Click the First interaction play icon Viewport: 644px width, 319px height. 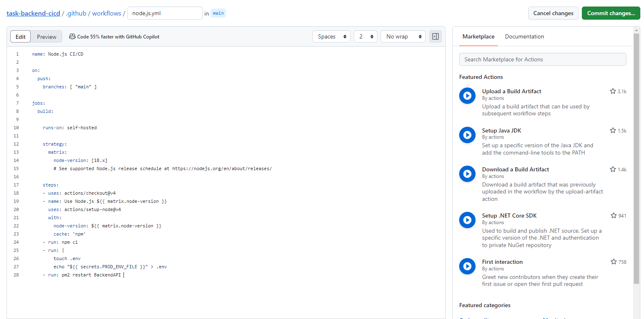[467, 266]
